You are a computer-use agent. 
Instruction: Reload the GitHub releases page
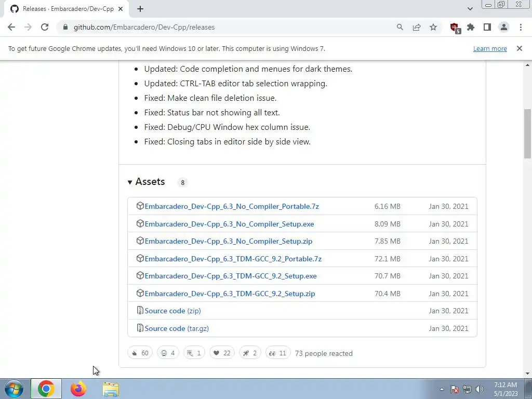45,27
